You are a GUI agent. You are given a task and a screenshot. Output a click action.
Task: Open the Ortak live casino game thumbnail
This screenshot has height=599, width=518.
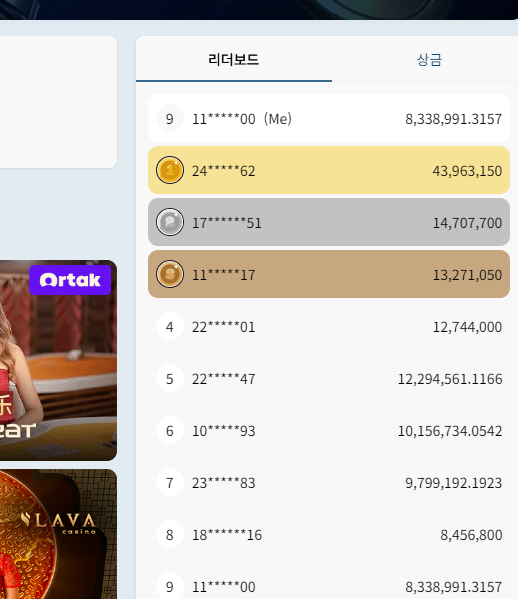(x=58, y=360)
